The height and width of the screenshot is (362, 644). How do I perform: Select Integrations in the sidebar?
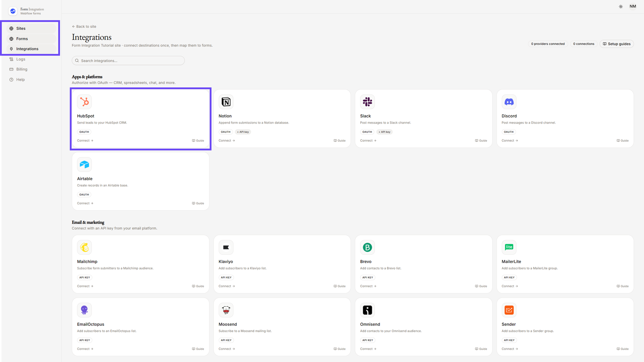point(31,49)
